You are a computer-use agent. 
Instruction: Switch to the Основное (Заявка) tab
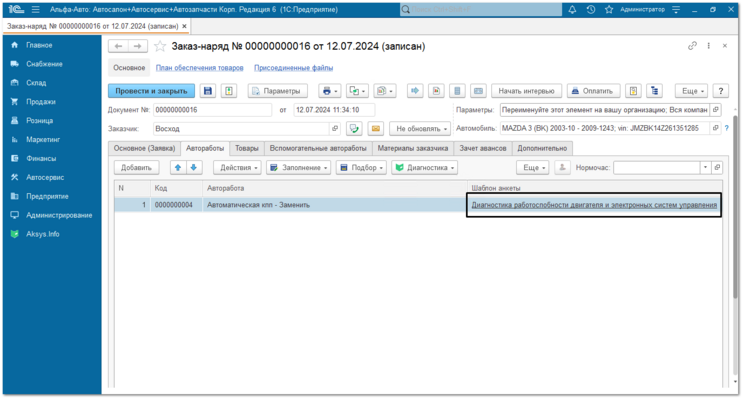click(144, 148)
